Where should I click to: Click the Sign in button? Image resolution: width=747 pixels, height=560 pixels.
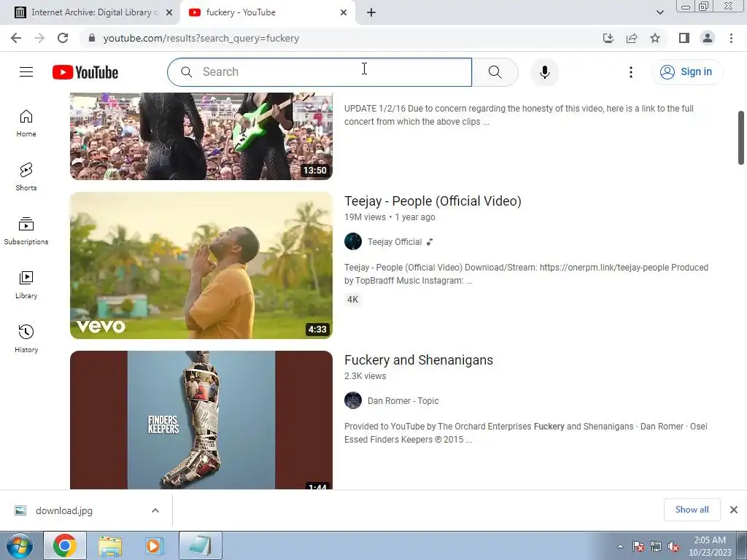coord(687,72)
